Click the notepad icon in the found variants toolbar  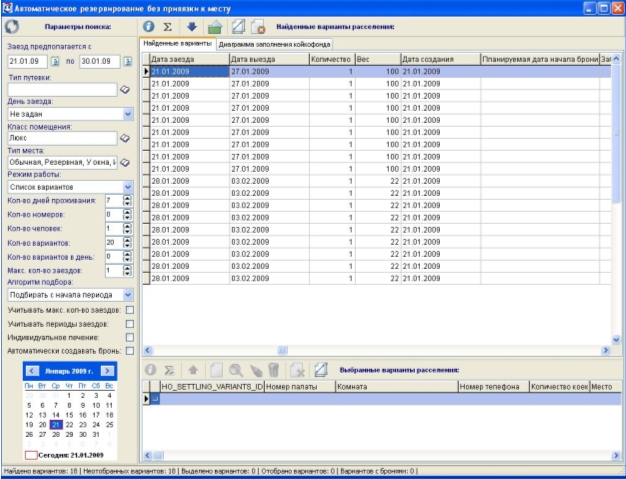(238, 27)
